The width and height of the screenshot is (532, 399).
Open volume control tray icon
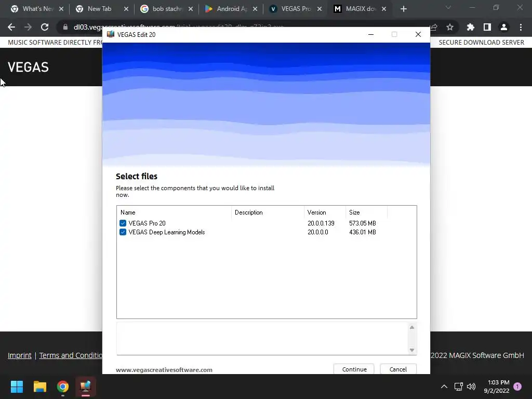point(471,387)
